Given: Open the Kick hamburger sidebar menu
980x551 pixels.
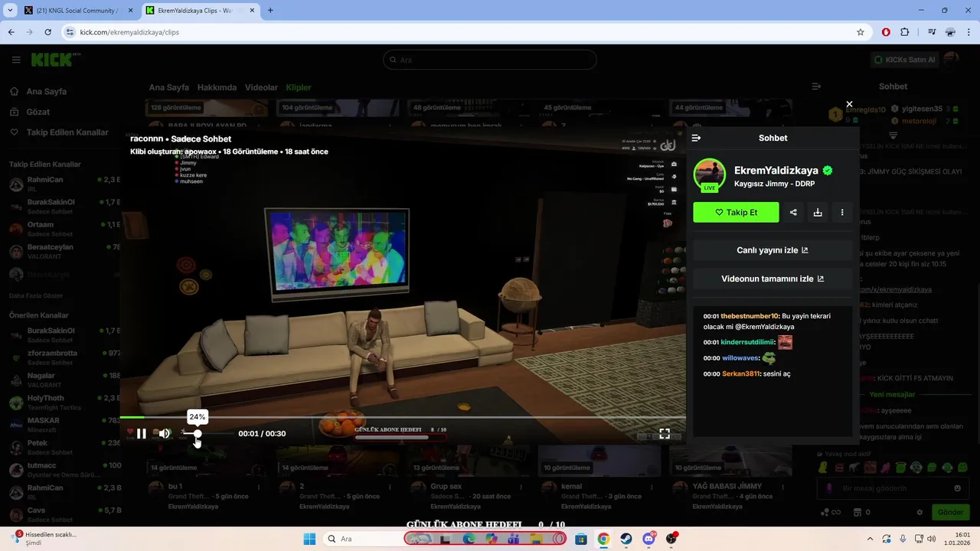Looking at the screenshot, I should click(x=16, y=60).
